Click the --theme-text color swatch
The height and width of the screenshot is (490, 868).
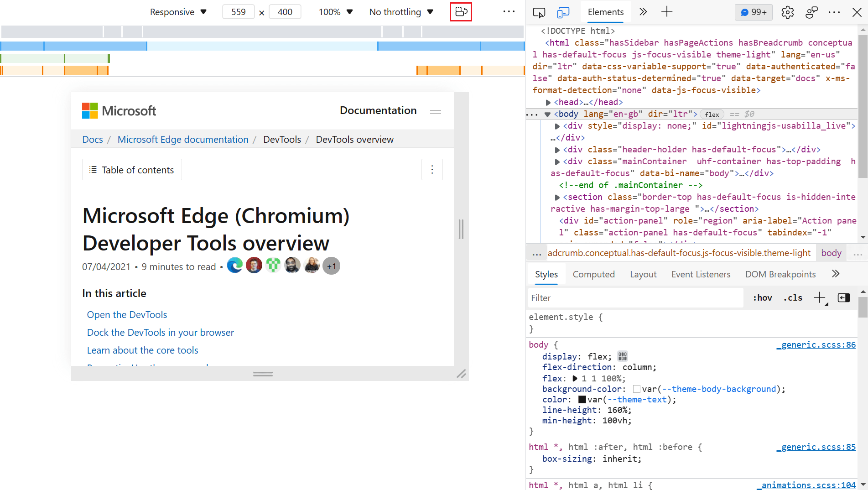[582, 399]
